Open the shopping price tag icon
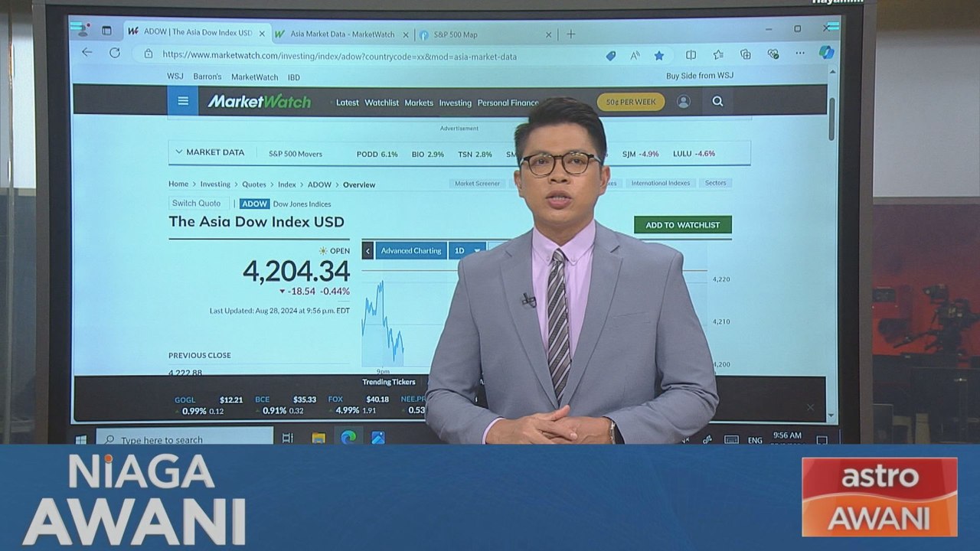 (610, 56)
